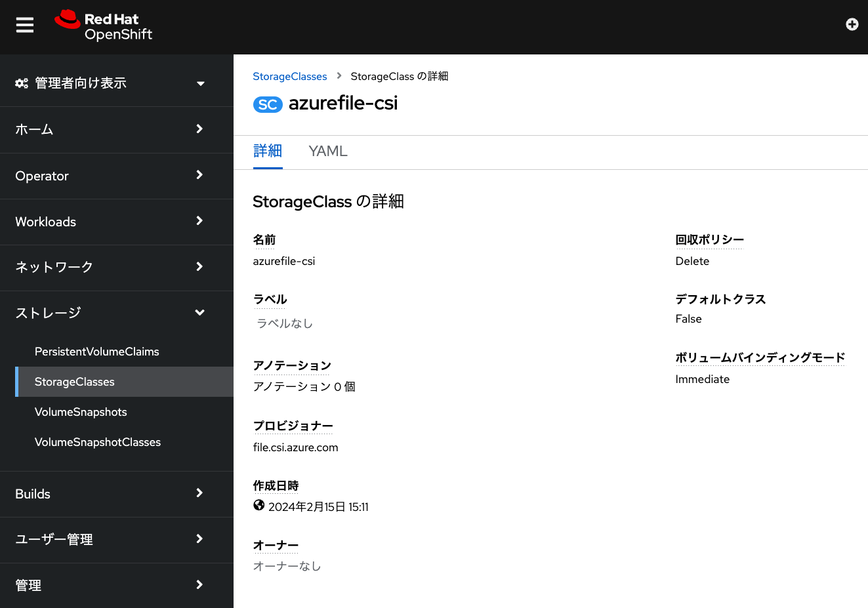Click the オーナー field label
This screenshot has width=868, height=608.
[276, 546]
